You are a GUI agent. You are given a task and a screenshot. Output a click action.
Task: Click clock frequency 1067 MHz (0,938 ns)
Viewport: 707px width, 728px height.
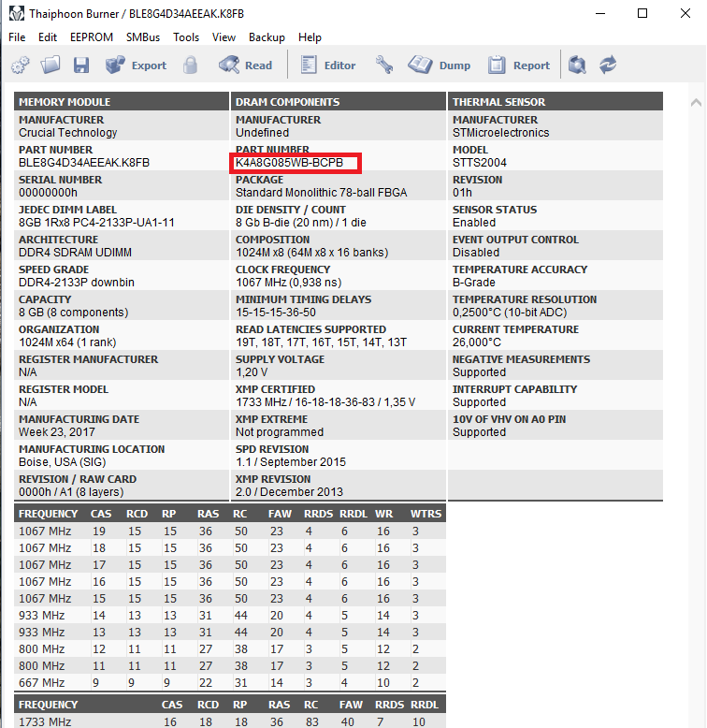(289, 283)
